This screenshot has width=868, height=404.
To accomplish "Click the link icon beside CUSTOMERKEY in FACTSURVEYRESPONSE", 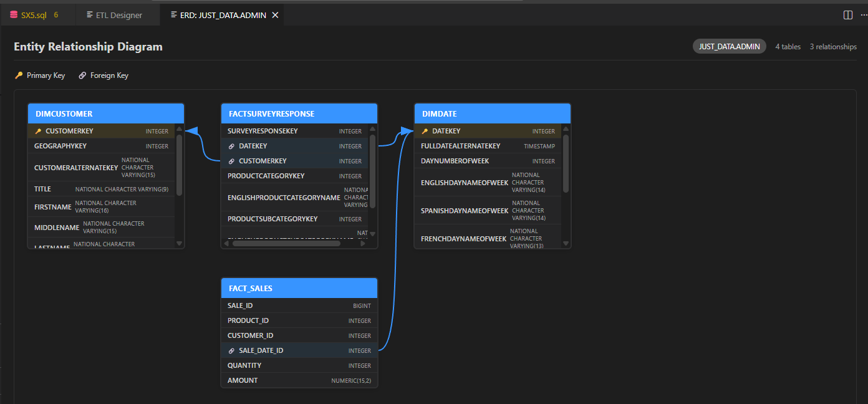I will click(x=231, y=161).
